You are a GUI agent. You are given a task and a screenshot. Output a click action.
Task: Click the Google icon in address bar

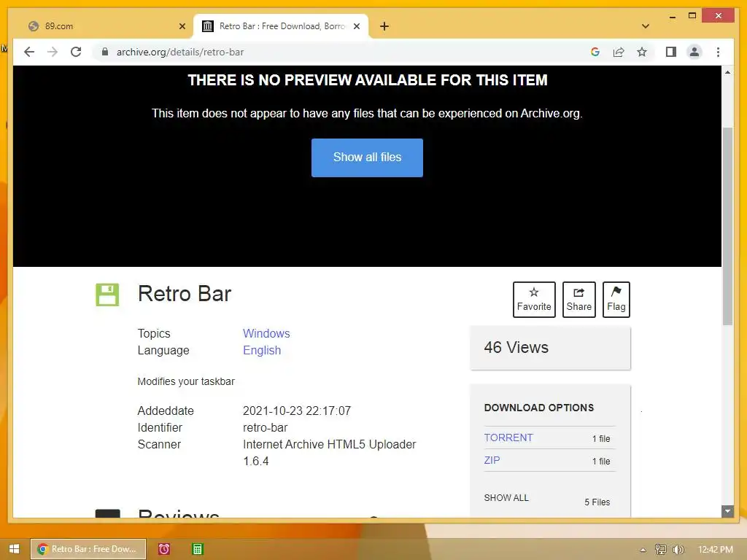pos(595,52)
